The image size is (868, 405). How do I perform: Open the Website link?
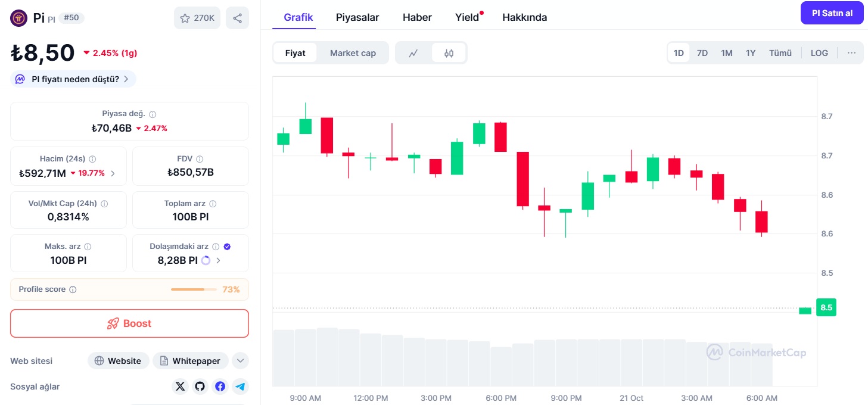[x=118, y=361]
